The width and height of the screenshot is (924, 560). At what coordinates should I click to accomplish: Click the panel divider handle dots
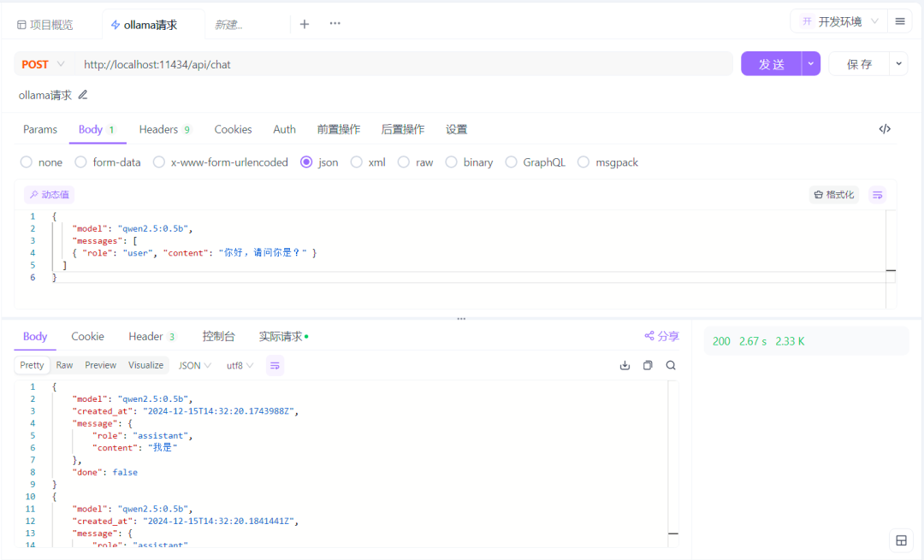point(461,319)
